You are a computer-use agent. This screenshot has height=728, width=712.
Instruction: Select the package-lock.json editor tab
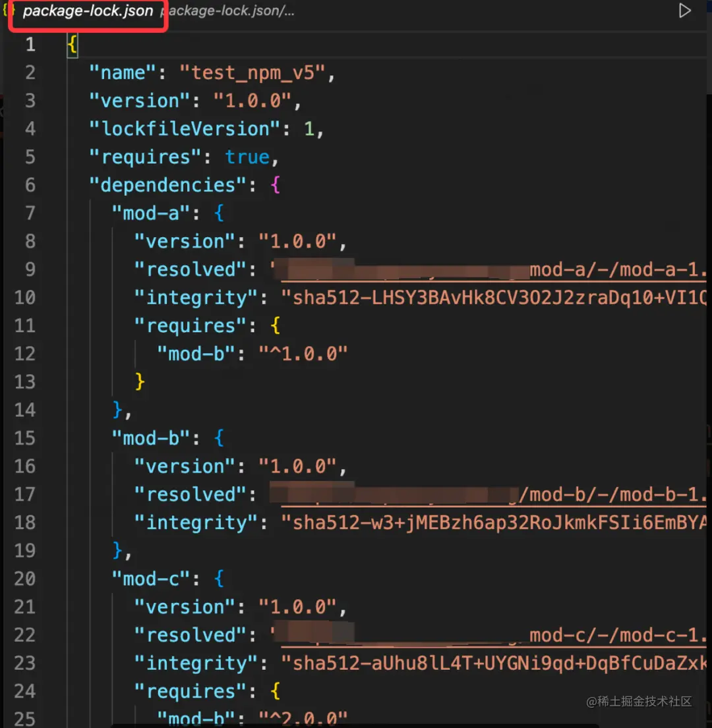(88, 11)
